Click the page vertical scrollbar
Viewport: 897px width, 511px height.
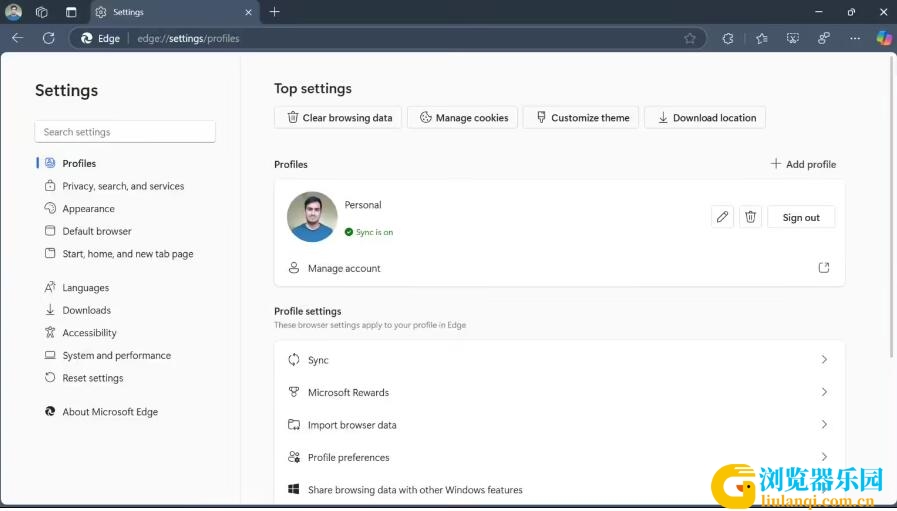892,206
